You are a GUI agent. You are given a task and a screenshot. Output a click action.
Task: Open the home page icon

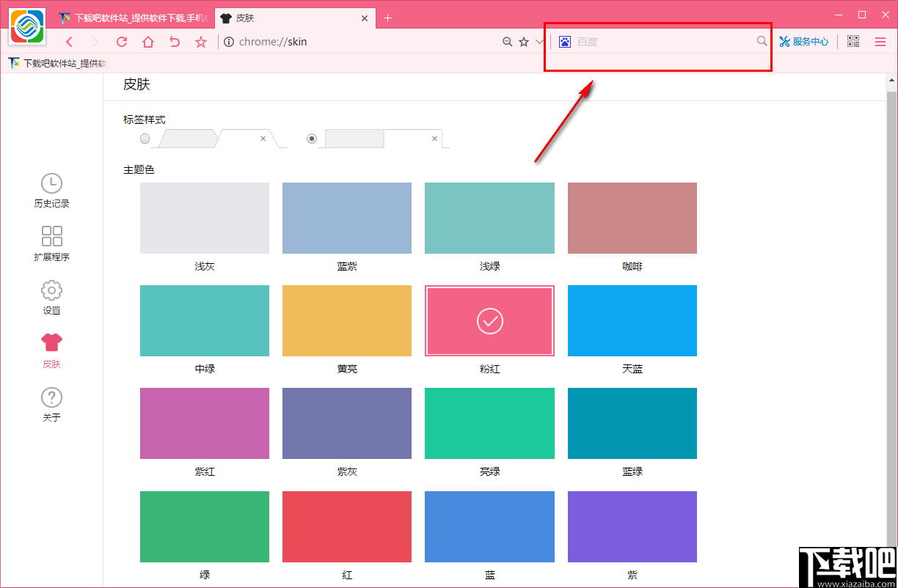coord(148,42)
